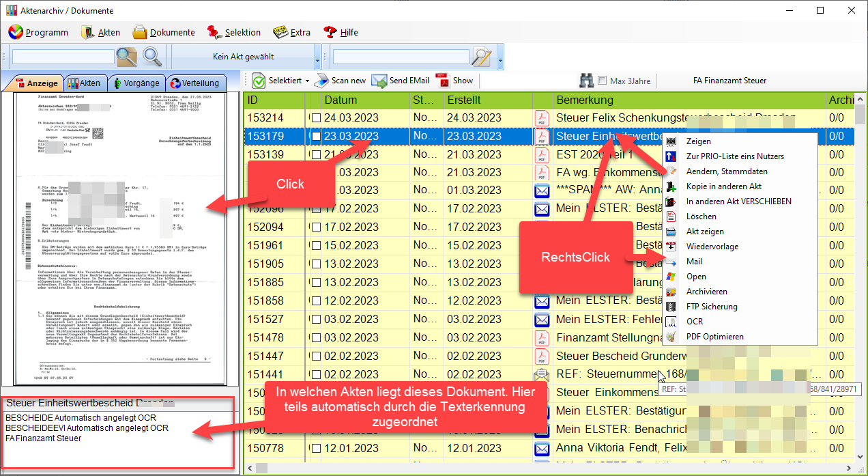Choose 'Kopie in anderen Akt' from context menu
This screenshot has width=868, height=476.
click(x=740, y=186)
